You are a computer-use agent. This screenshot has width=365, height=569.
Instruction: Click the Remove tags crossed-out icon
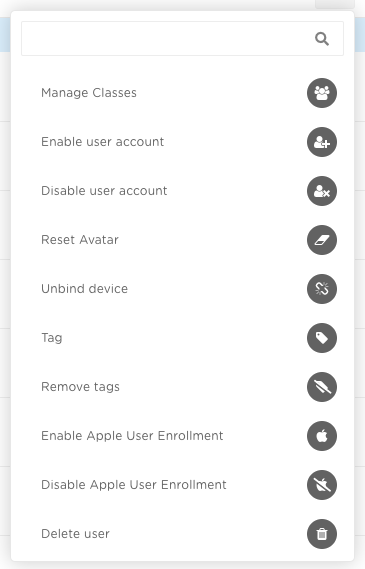coord(322,387)
